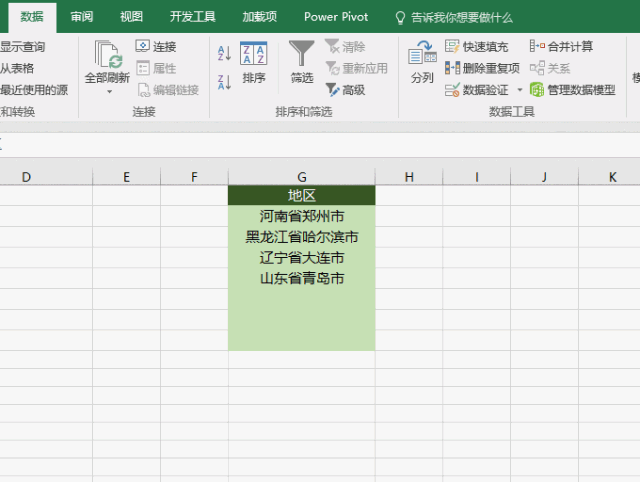Open the 开发工具 developer tab
Screen dimensions: 640x482
click(192, 17)
